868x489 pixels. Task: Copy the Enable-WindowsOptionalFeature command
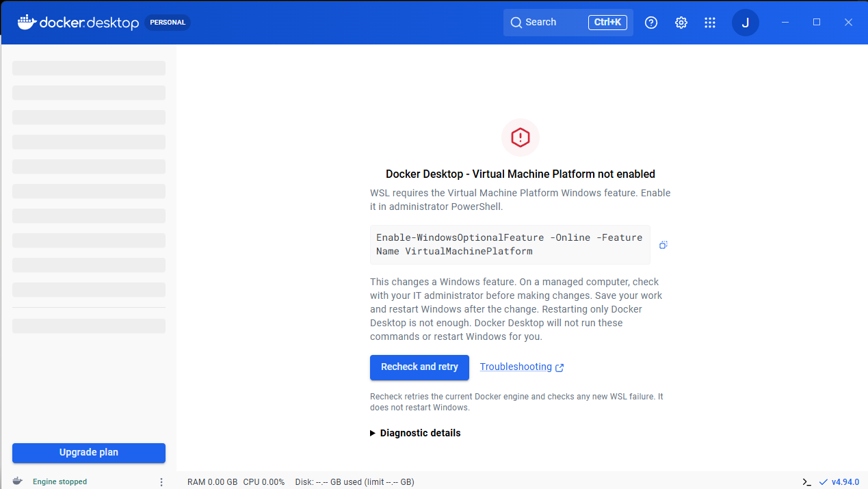click(x=663, y=245)
